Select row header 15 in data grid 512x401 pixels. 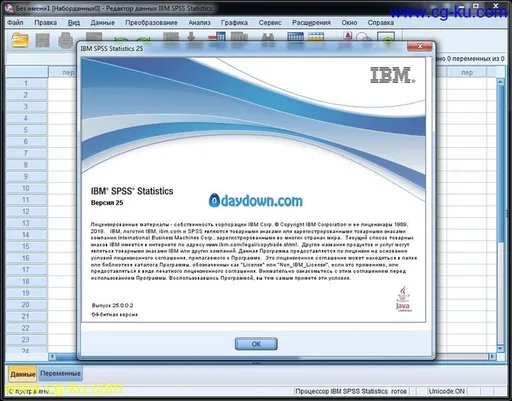[x=26, y=247]
